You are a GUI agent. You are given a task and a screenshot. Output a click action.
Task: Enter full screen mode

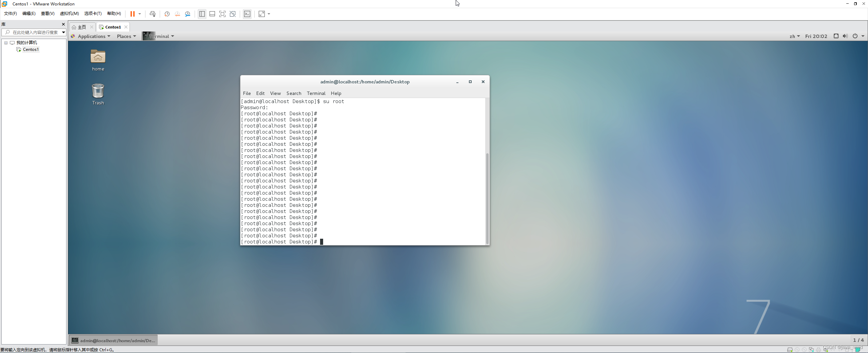(x=222, y=14)
